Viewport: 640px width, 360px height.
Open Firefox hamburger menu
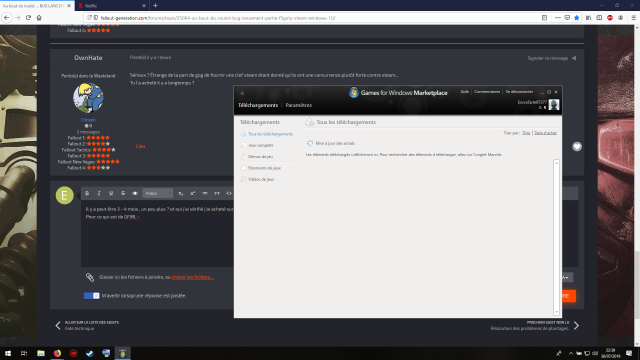[633, 18]
